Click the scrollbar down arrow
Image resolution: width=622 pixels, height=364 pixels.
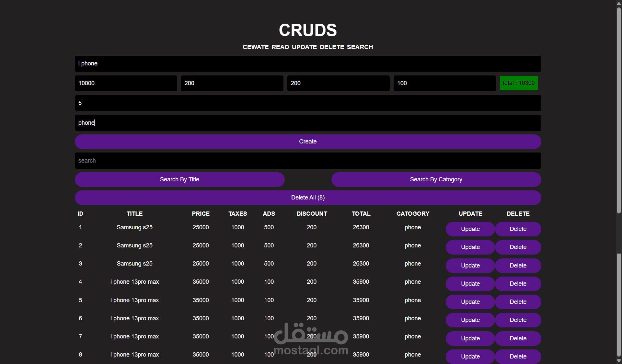coord(619,360)
